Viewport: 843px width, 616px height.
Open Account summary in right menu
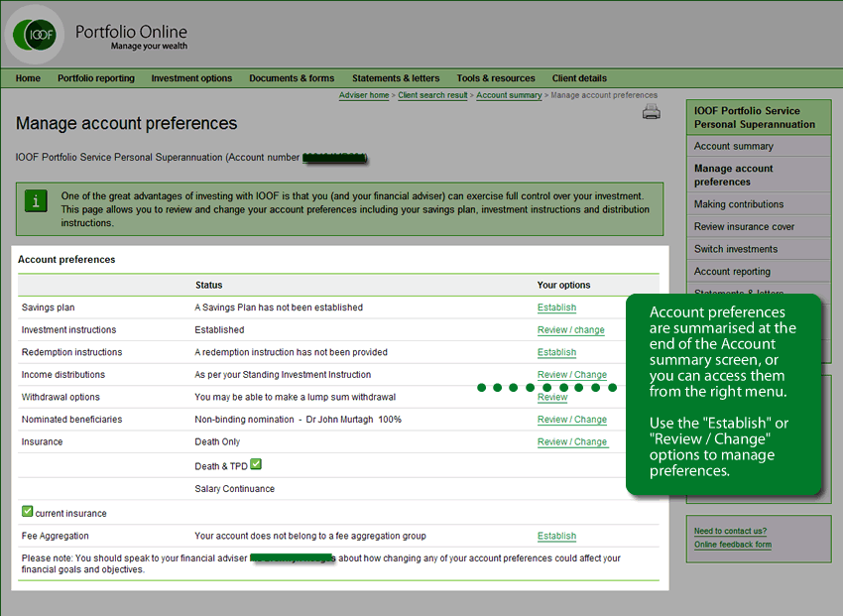pyautogui.click(x=759, y=146)
